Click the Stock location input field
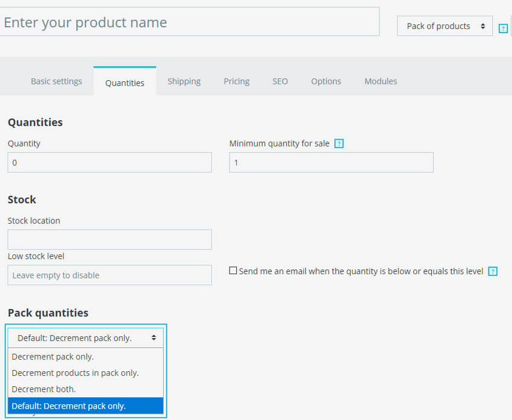 click(109, 239)
